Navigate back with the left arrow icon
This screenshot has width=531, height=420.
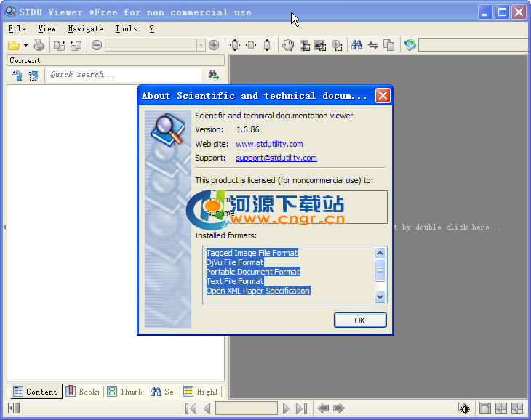coord(323,408)
